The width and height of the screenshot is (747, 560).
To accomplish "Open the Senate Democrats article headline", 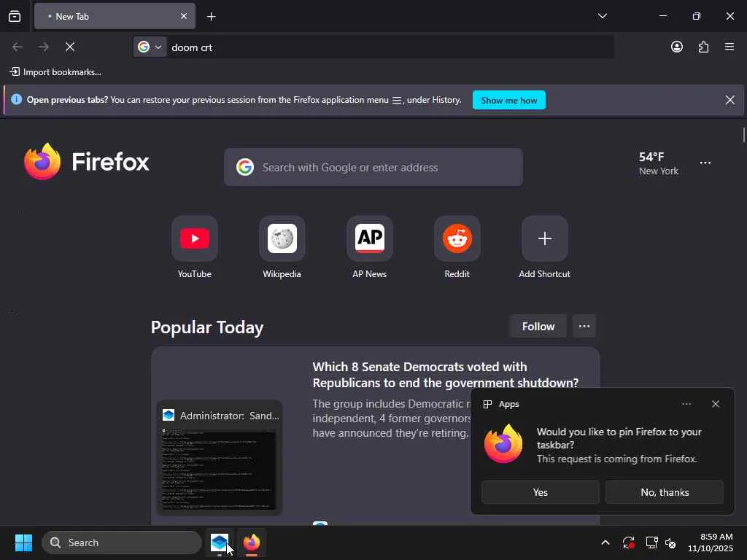I will pos(446,375).
